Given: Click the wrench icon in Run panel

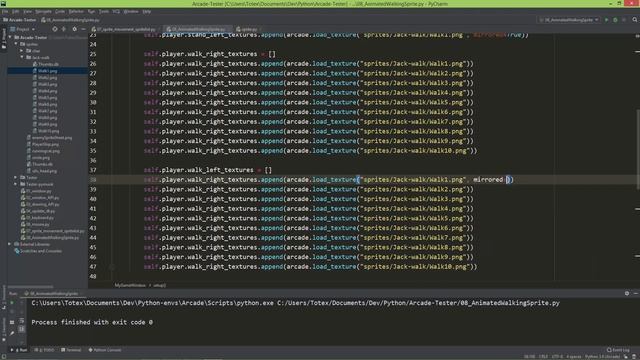Looking at the screenshot, I should coord(12,333).
